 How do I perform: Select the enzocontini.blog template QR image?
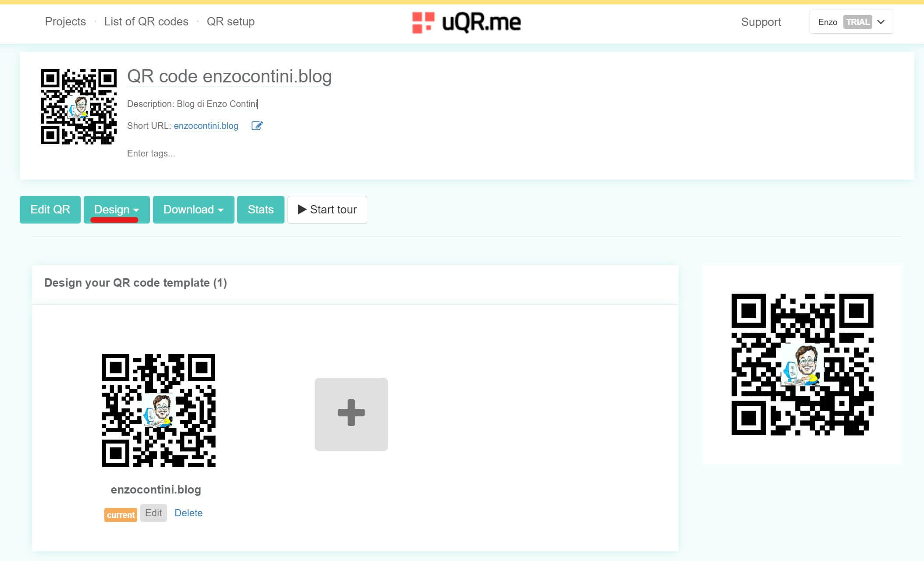[159, 410]
